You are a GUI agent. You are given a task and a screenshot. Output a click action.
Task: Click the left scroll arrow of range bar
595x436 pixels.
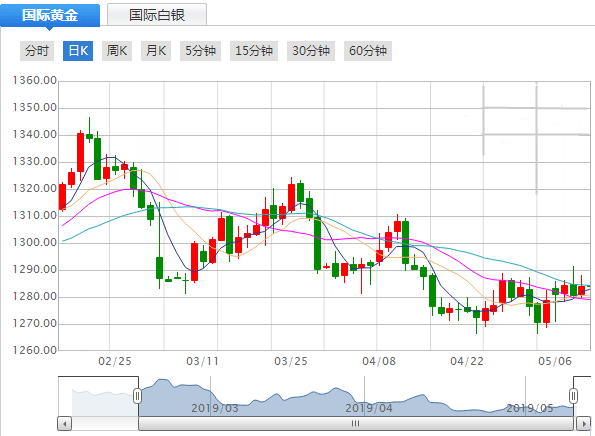click(x=65, y=423)
